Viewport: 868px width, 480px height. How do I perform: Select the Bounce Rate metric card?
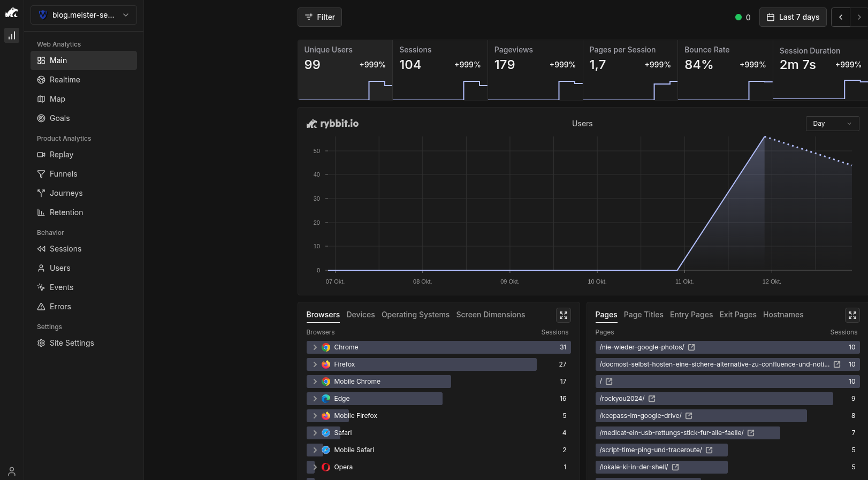725,70
